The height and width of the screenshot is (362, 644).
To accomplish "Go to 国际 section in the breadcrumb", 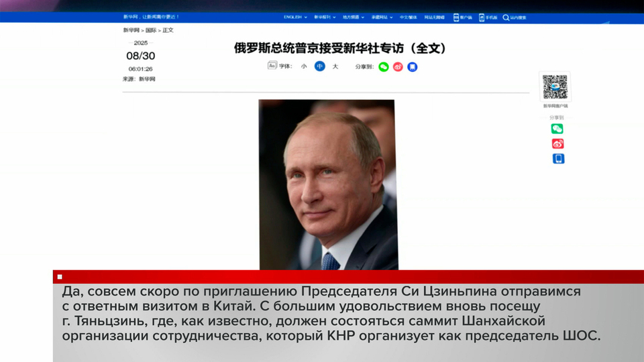I will pos(151,30).
